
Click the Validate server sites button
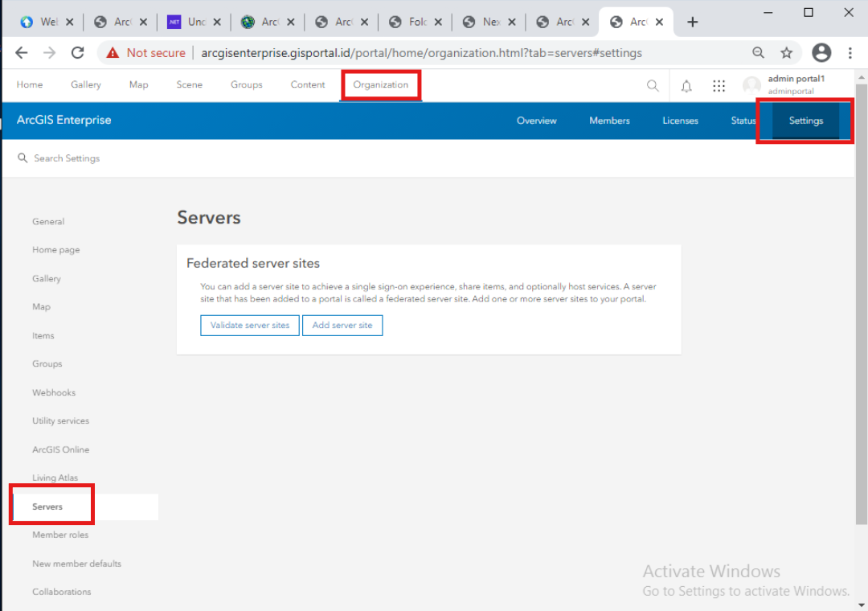pos(250,325)
